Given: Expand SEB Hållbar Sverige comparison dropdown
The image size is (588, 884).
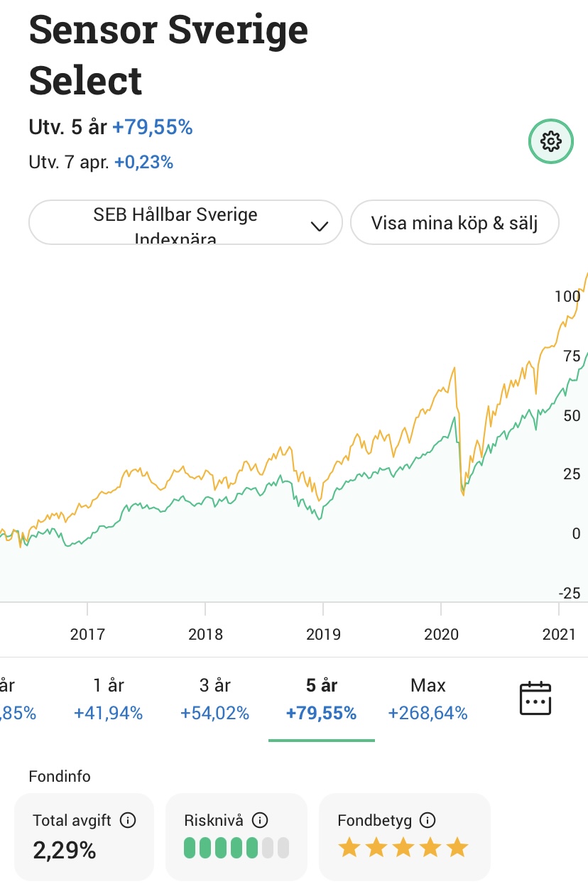Looking at the screenshot, I should tap(185, 223).
